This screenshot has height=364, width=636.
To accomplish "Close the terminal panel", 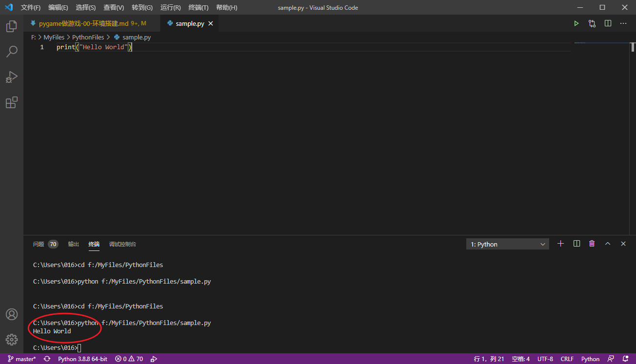I will (x=623, y=244).
